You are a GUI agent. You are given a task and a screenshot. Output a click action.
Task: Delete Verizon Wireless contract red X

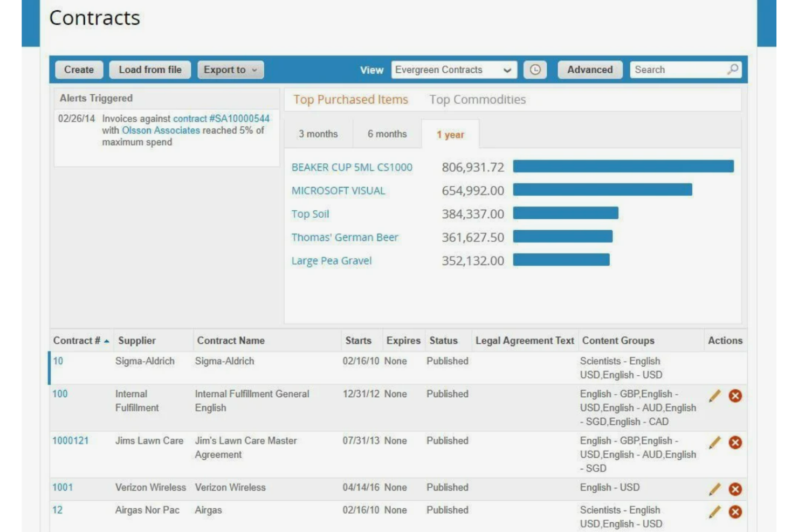click(735, 489)
